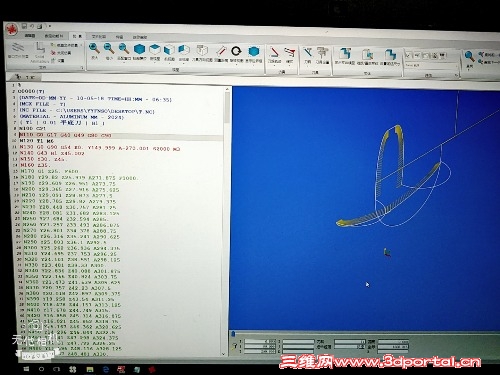This screenshot has width=500, height=375.
Task: Click the black circular rotate view icon
Action: (x=236, y=51)
